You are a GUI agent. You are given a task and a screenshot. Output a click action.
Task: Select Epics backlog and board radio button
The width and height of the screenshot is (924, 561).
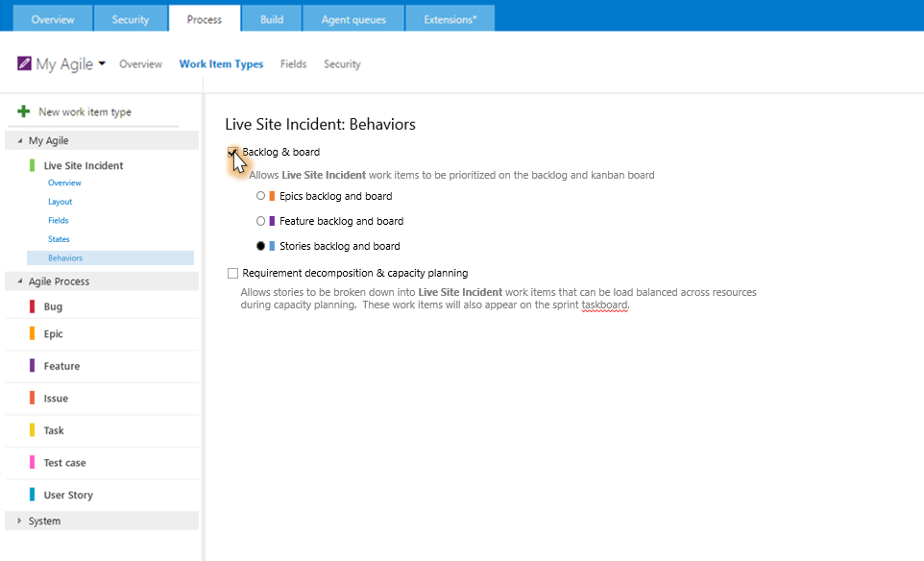coord(260,196)
